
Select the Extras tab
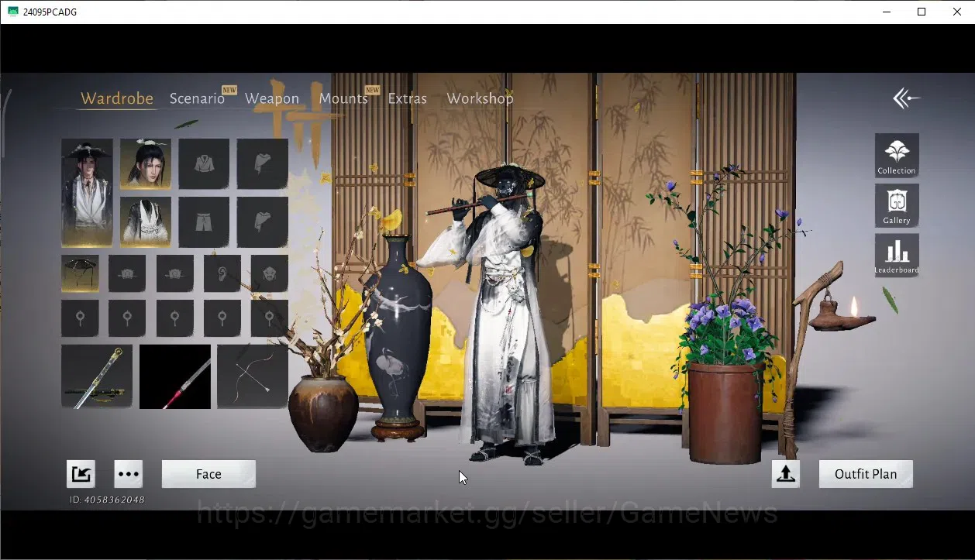point(408,98)
